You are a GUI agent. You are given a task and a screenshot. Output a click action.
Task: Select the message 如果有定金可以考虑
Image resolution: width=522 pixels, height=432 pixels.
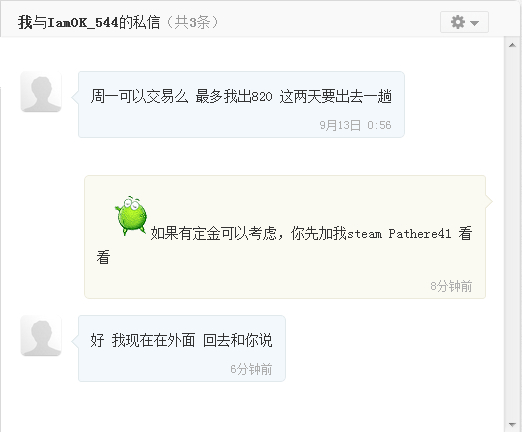[284, 245]
